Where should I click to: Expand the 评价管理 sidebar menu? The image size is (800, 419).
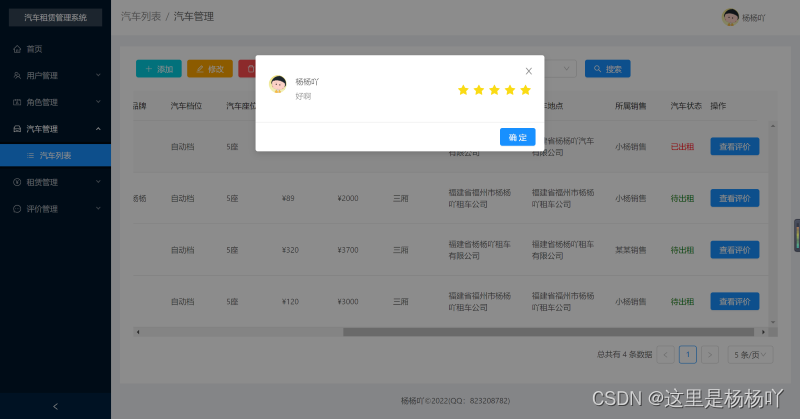pyautogui.click(x=55, y=209)
